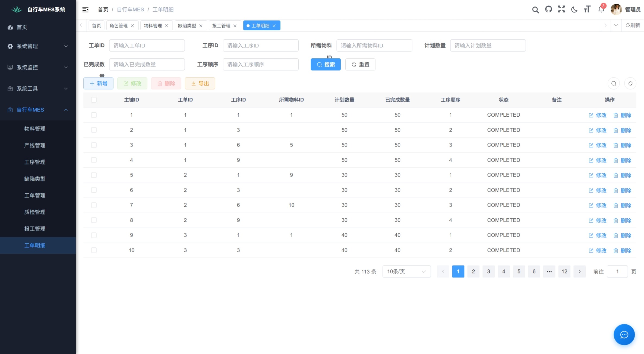Collapse sidebar with hamburger icon

point(85,9)
